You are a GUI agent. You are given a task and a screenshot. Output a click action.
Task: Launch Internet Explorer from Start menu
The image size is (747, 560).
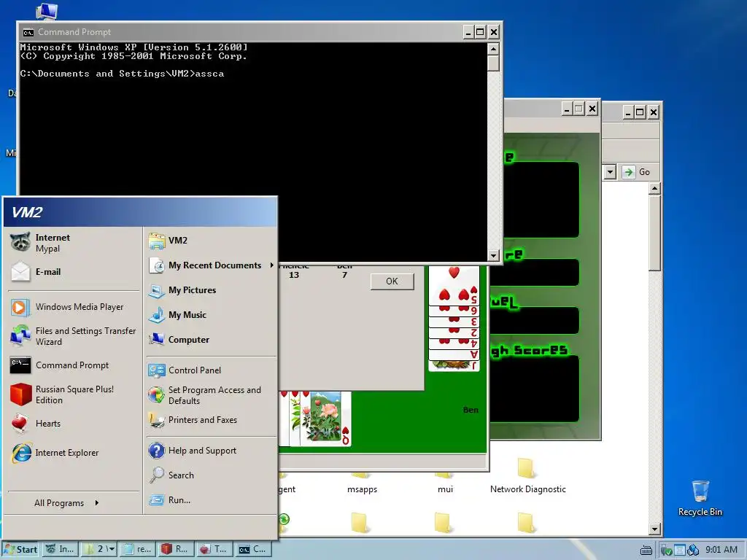pyautogui.click(x=74, y=453)
